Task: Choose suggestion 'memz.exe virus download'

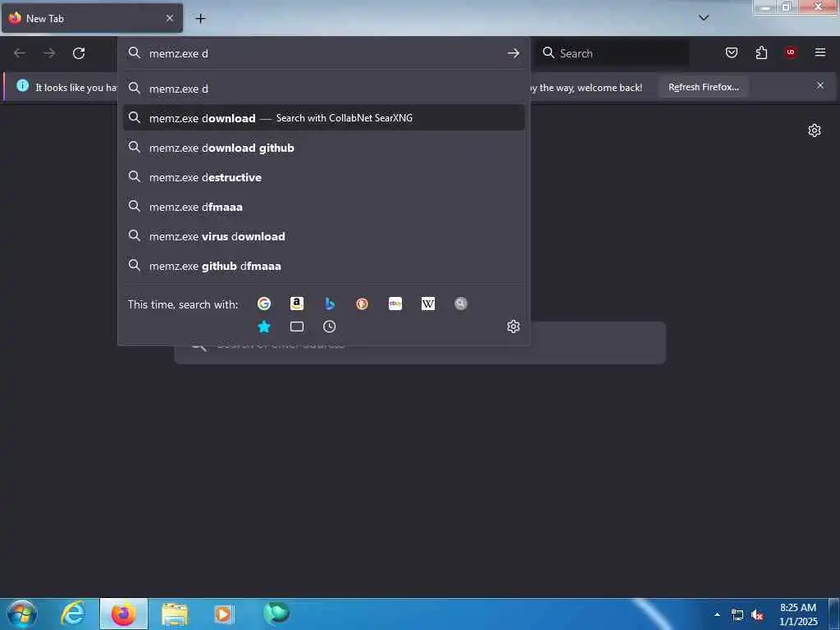Action: click(x=323, y=235)
